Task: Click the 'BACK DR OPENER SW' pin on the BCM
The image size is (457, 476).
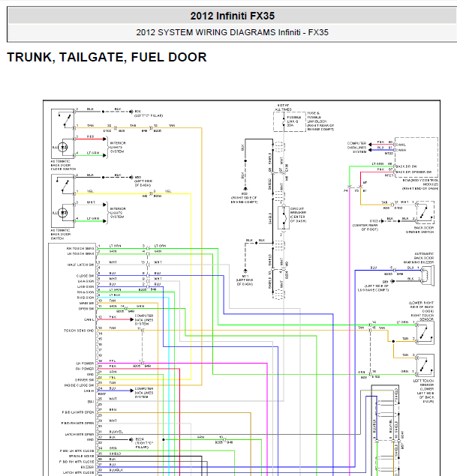Action: 413,172
